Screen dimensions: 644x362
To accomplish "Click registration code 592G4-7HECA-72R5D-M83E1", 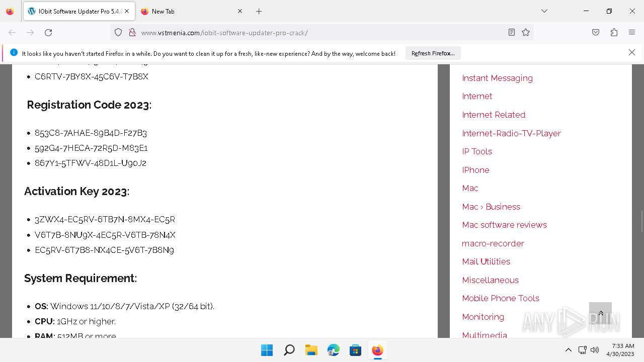I will coord(91,148).
